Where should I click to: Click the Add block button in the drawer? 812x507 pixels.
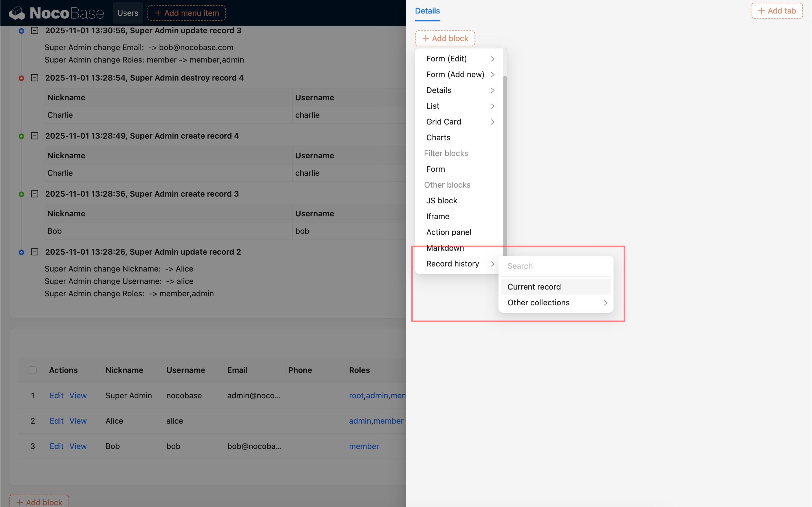[x=445, y=38]
